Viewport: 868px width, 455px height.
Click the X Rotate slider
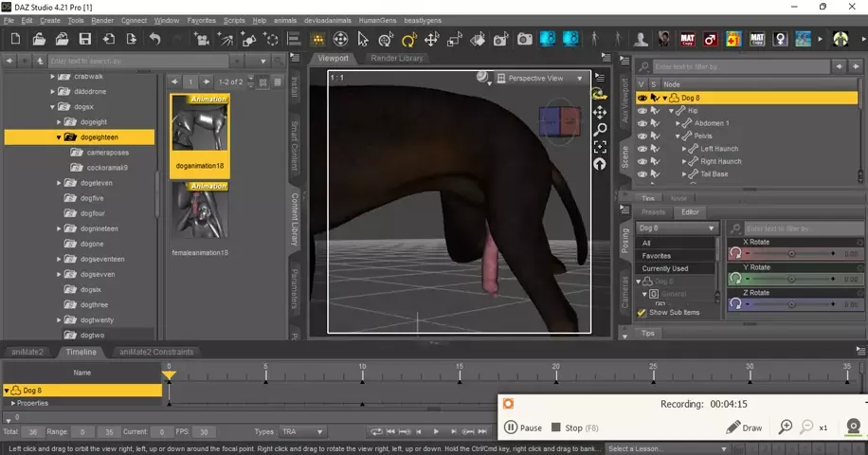(790, 254)
